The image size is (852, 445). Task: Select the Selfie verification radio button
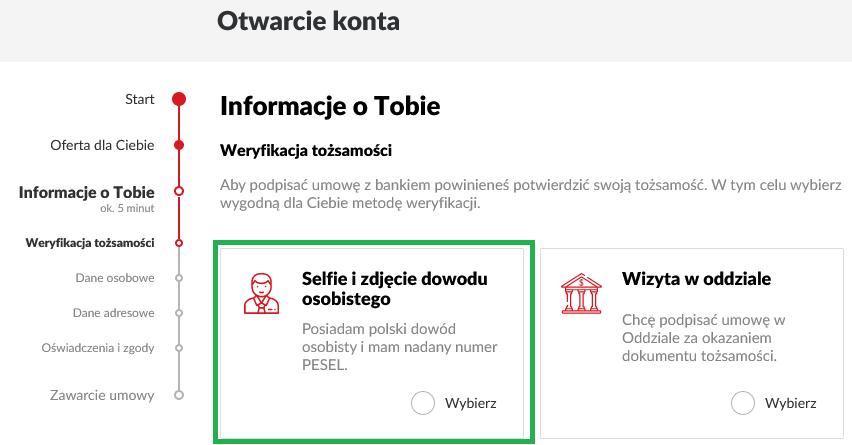(423, 403)
